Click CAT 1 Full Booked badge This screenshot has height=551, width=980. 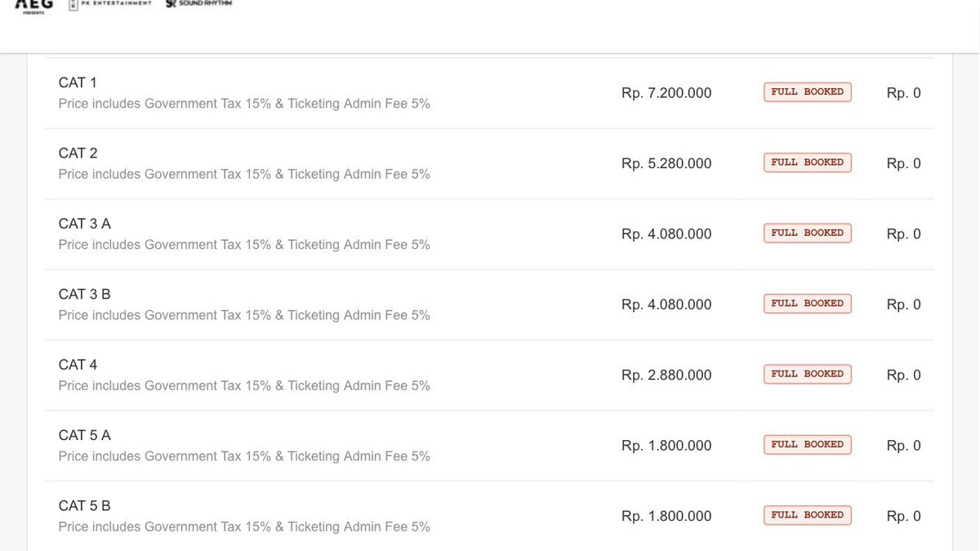point(808,92)
